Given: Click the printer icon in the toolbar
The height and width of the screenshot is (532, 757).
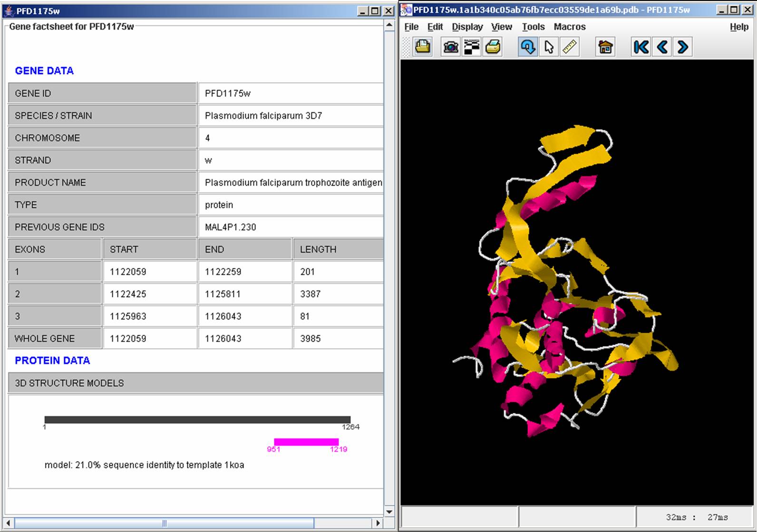Looking at the screenshot, I should click(493, 47).
